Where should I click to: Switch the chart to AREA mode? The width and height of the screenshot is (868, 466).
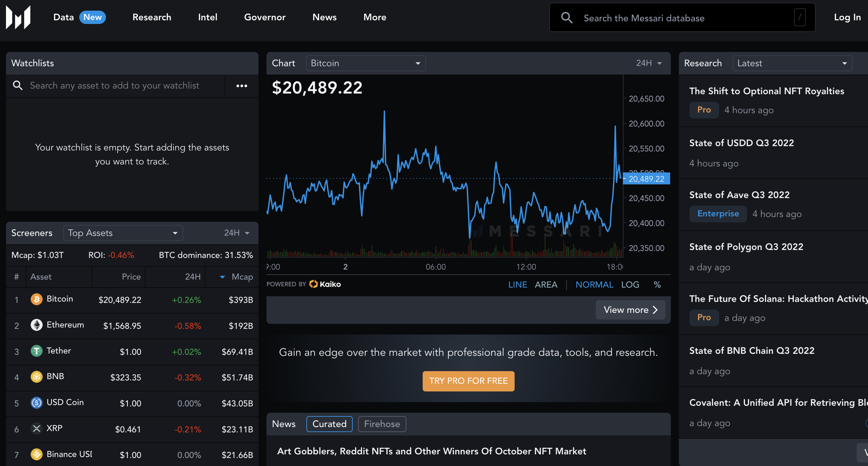pos(546,285)
